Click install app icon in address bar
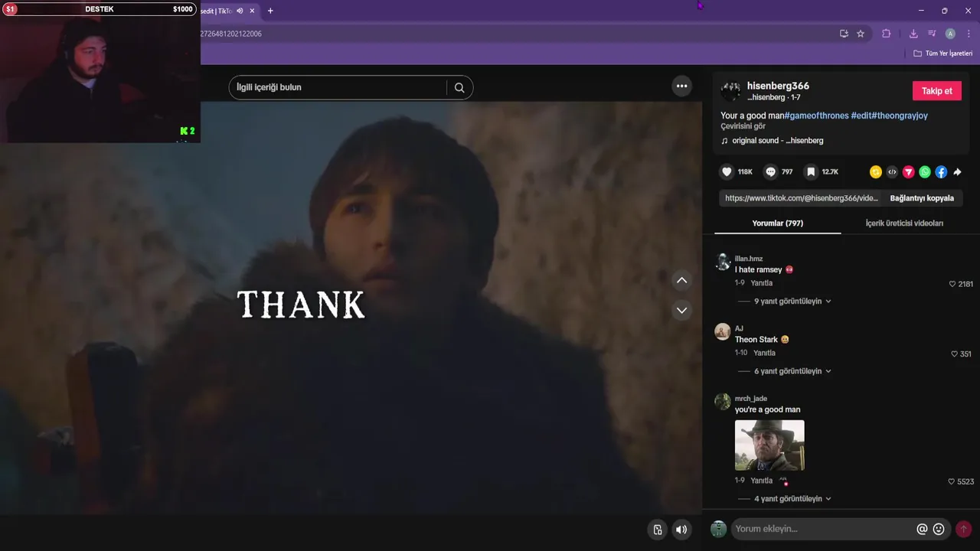This screenshot has width=980, height=551. (x=844, y=34)
